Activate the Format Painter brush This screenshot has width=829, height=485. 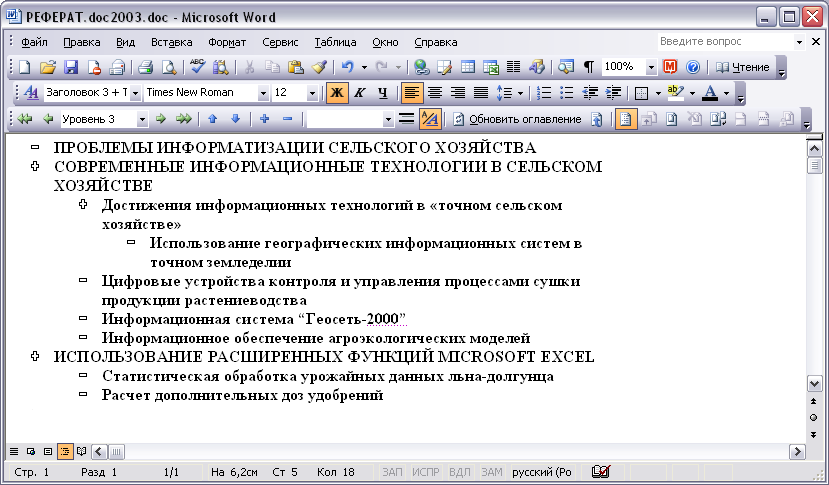(x=319, y=67)
